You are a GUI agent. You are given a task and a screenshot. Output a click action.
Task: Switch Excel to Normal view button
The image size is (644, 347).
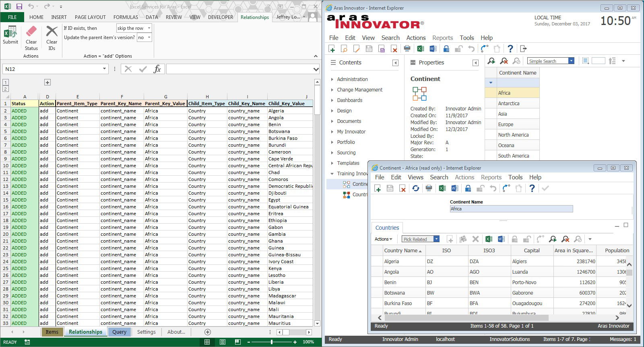(x=207, y=342)
